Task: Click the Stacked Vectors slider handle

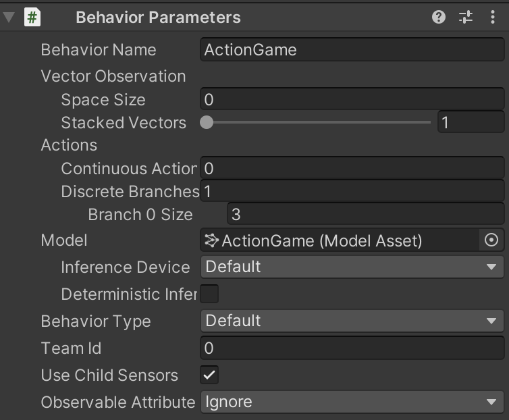Action: click(x=207, y=122)
